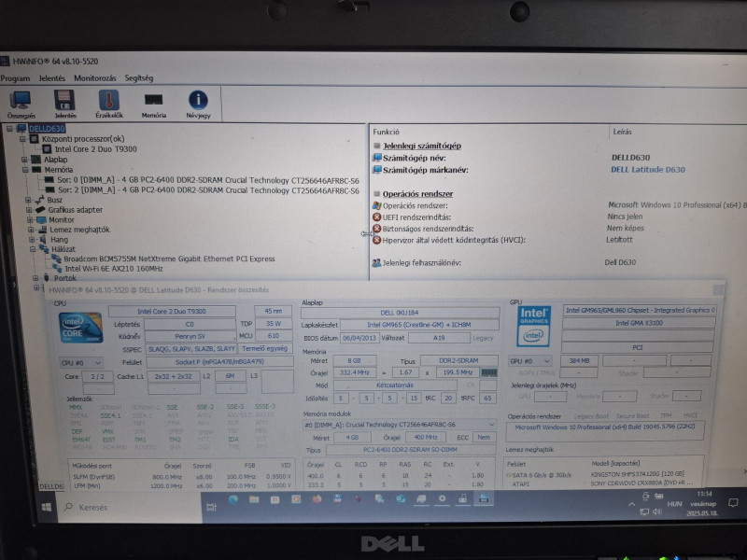Screen dimensions: 747x560
Task: Expand the Portok tree node
Action: tap(35, 277)
